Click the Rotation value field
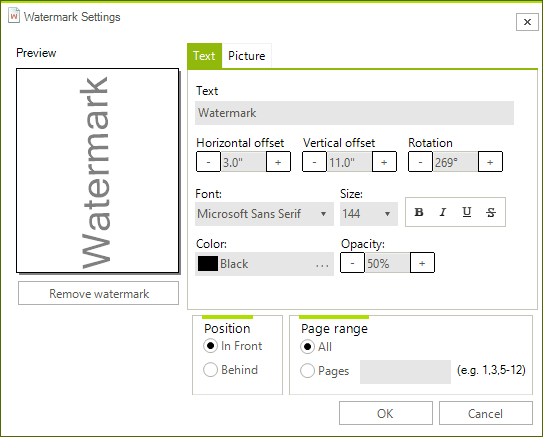Viewport: 543px width, 437px height. [x=455, y=162]
